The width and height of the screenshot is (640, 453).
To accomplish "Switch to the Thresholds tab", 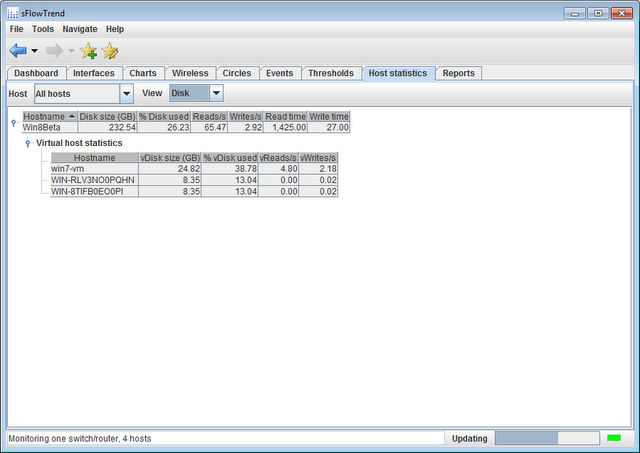I will click(x=330, y=73).
